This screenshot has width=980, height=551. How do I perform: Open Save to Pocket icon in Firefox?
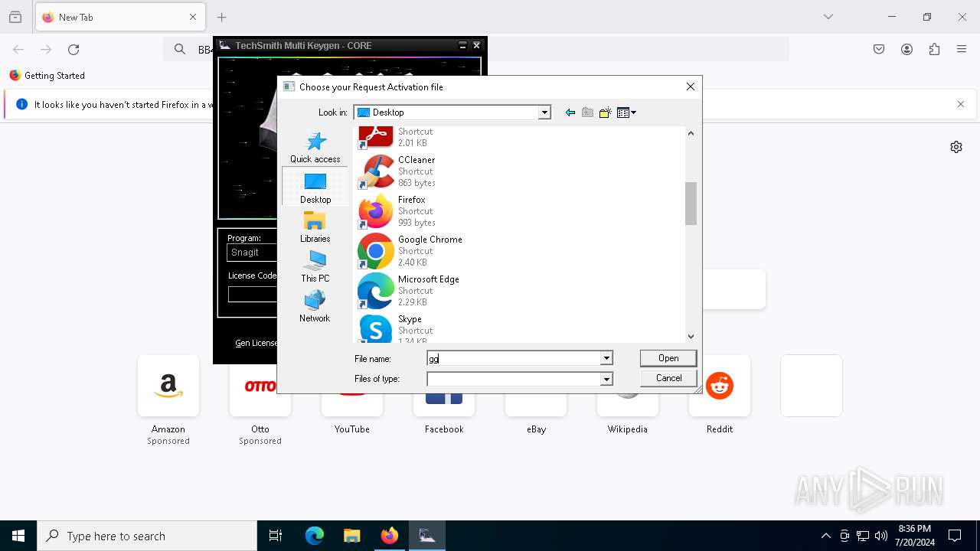pos(879,50)
